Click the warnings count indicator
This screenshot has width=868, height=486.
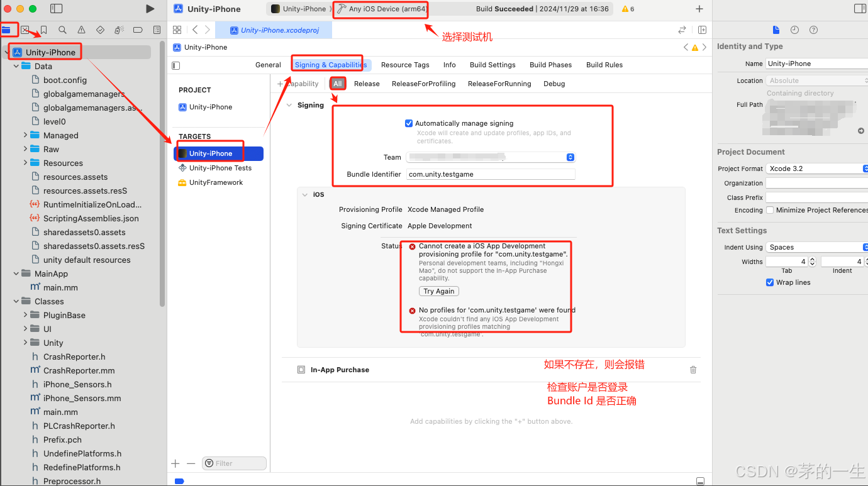(628, 9)
